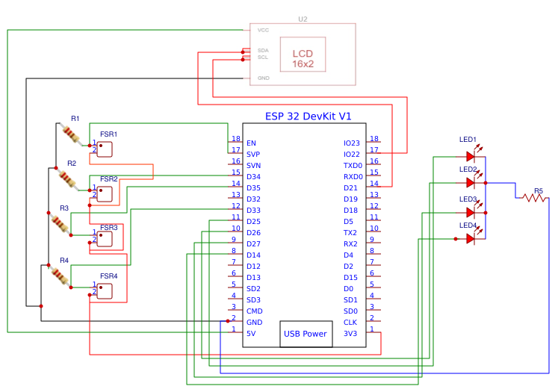The image size is (558, 392).
Task: Click the U2 component label
Action: tap(303, 19)
